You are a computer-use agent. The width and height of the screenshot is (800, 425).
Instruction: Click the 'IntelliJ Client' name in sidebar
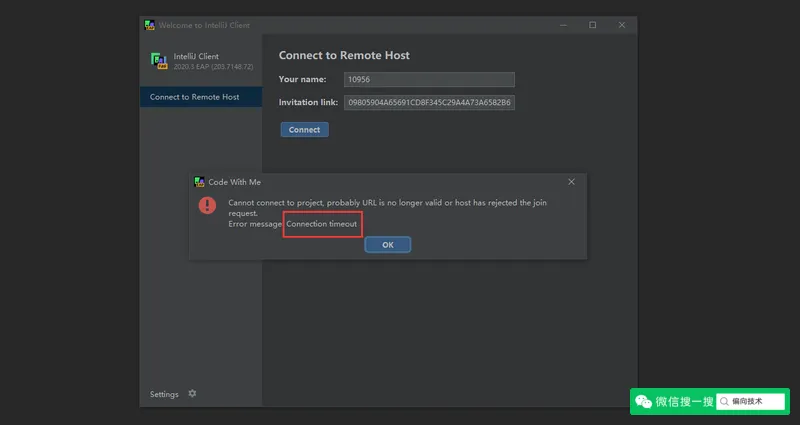pyautogui.click(x=196, y=56)
